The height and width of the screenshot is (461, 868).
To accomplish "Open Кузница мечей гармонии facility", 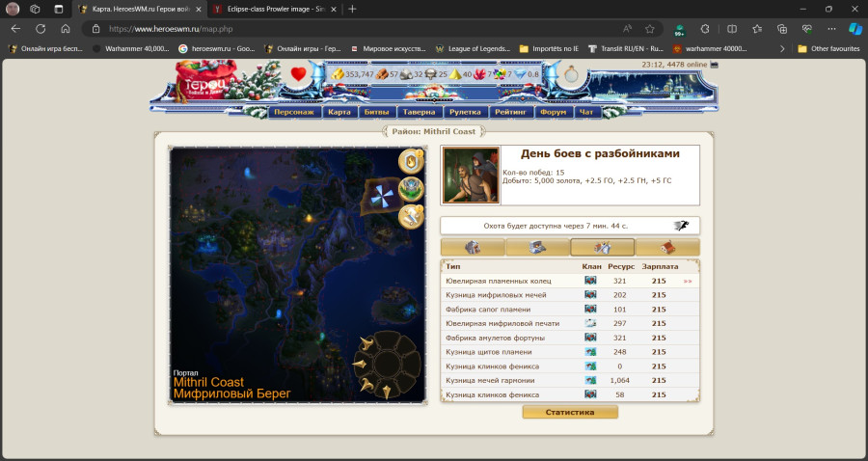I will click(492, 380).
